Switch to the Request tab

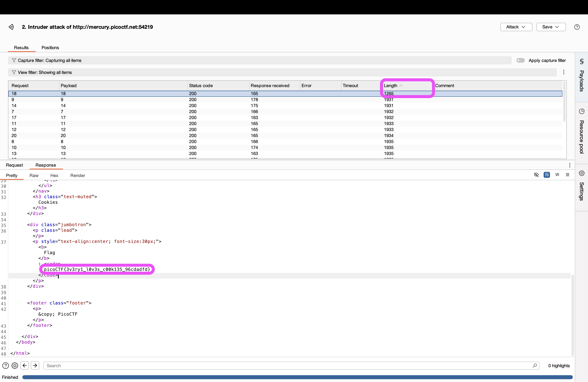click(x=14, y=165)
